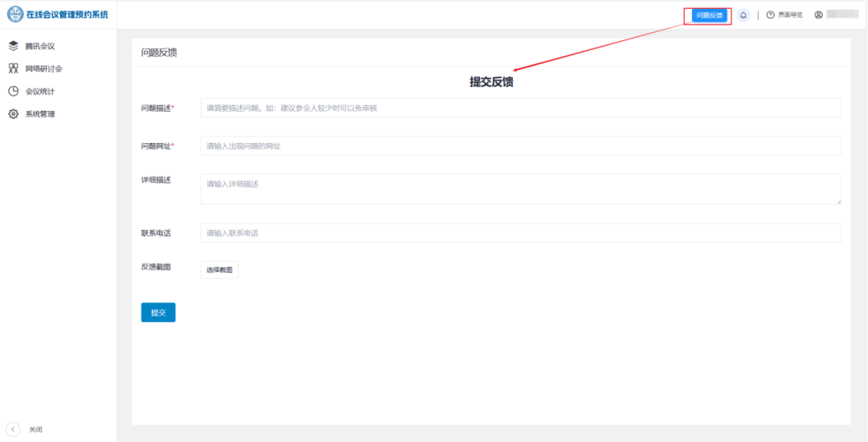Open 腾讯会议 menu item
The image size is (868, 442).
point(40,46)
